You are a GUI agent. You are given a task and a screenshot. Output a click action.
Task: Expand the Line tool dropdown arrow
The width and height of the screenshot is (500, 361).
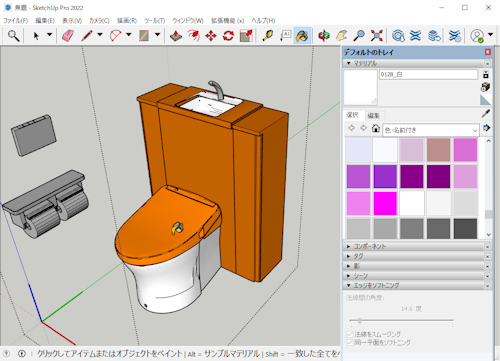pos(100,35)
